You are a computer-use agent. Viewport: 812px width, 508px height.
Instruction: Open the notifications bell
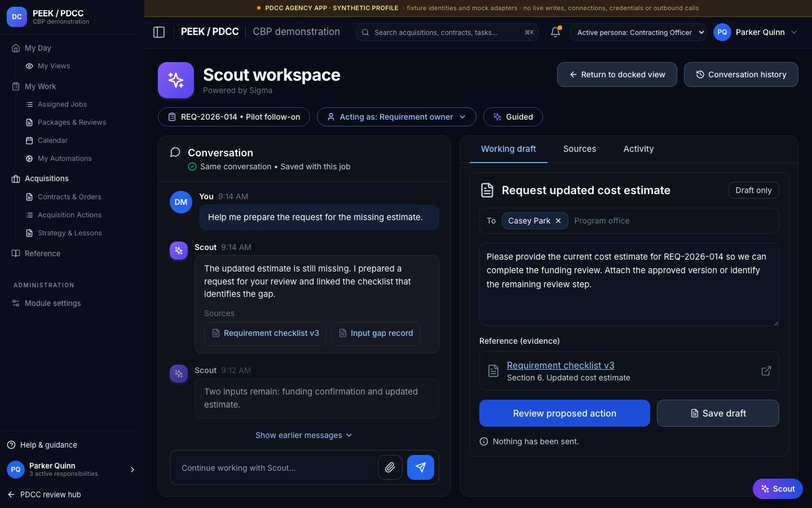tap(555, 32)
